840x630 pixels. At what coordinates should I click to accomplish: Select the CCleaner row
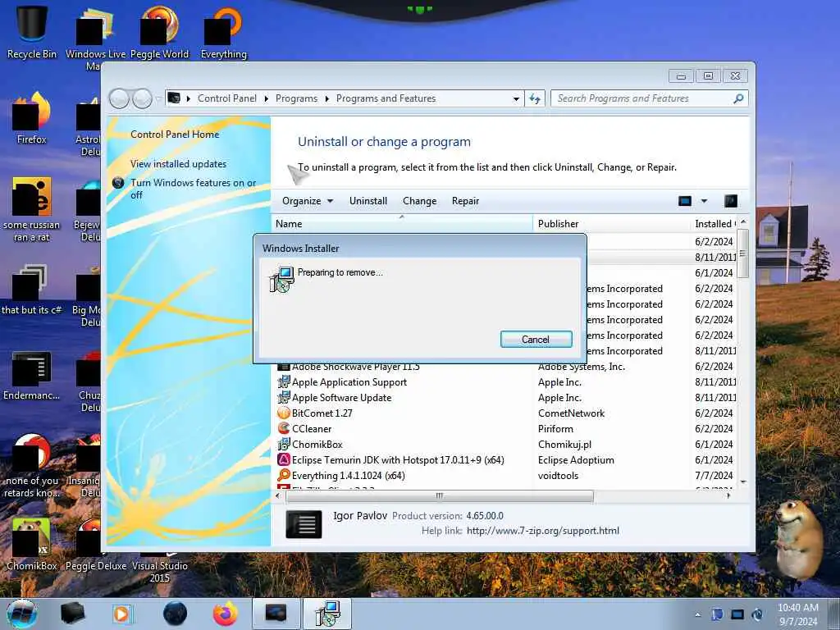point(506,428)
